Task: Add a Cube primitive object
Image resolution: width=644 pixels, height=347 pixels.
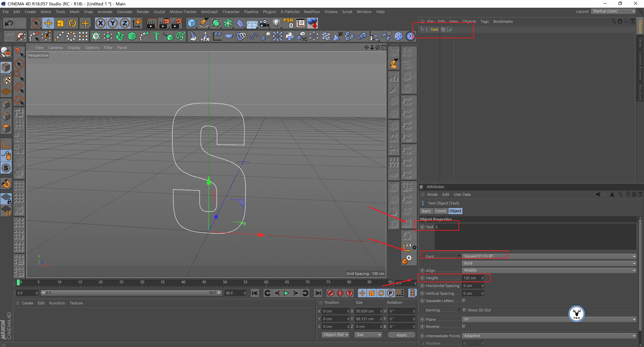Action: click(192, 23)
